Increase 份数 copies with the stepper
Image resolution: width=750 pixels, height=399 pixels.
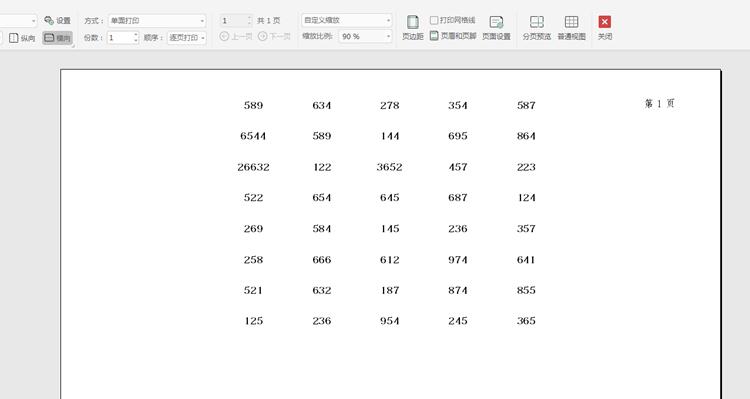pos(136,34)
